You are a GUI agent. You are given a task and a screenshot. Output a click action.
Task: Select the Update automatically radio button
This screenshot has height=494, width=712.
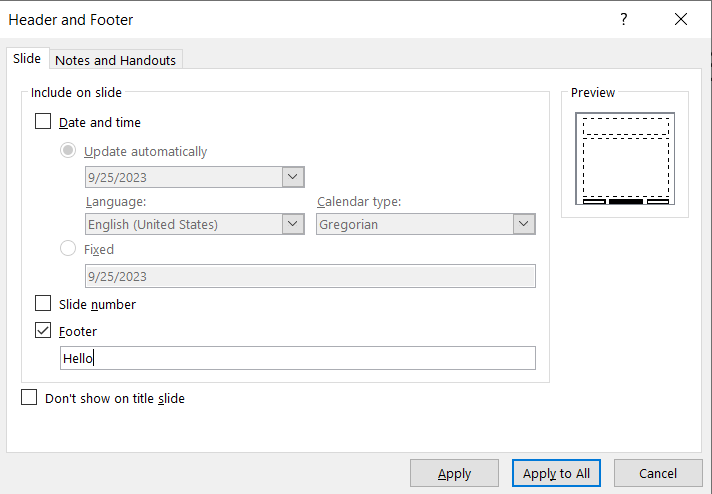[x=68, y=151]
